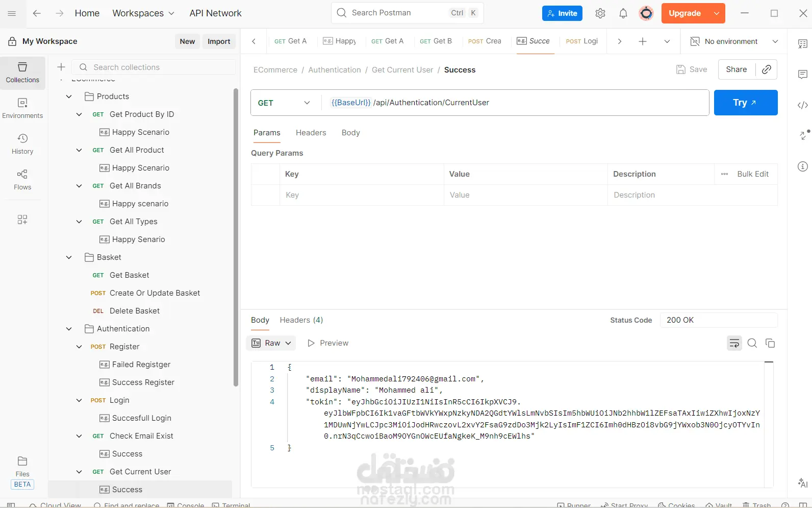Click the Try button
This screenshot has height=508, width=812.
coord(746,103)
